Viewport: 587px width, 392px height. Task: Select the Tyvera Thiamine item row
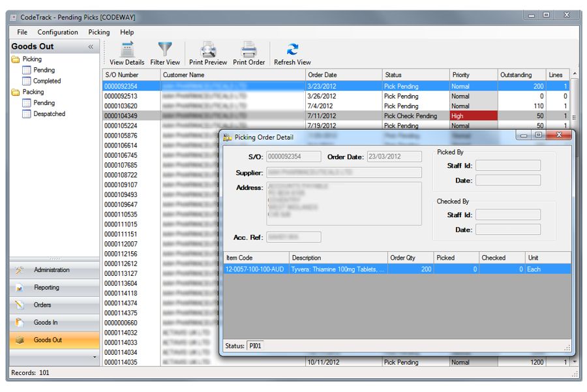click(x=338, y=269)
